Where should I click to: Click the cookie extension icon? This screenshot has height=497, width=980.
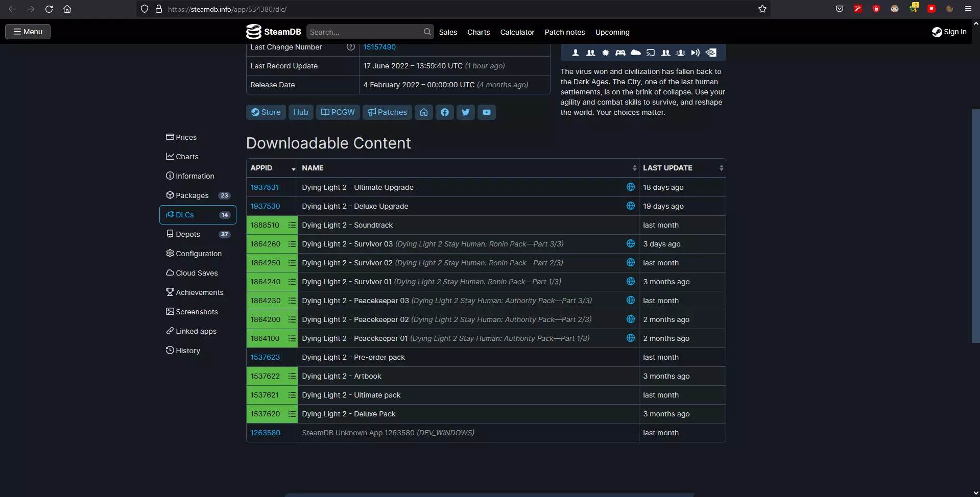point(950,9)
